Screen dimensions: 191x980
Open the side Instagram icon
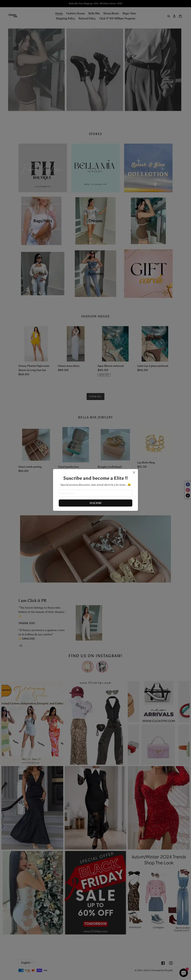coord(188,490)
